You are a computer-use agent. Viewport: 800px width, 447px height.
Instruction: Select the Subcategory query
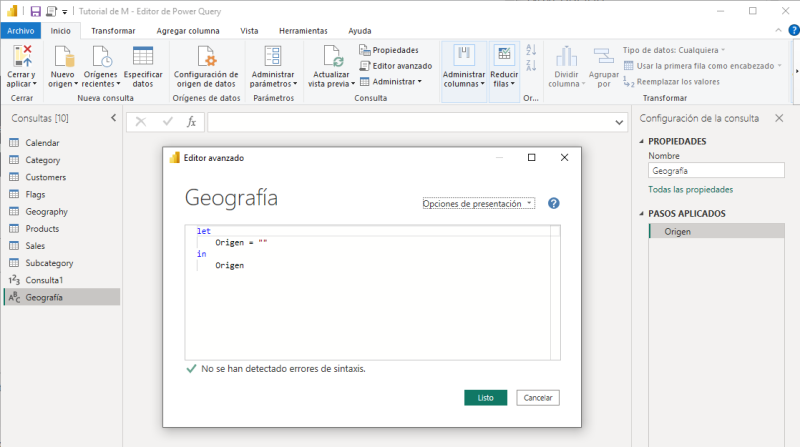click(61, 263)
